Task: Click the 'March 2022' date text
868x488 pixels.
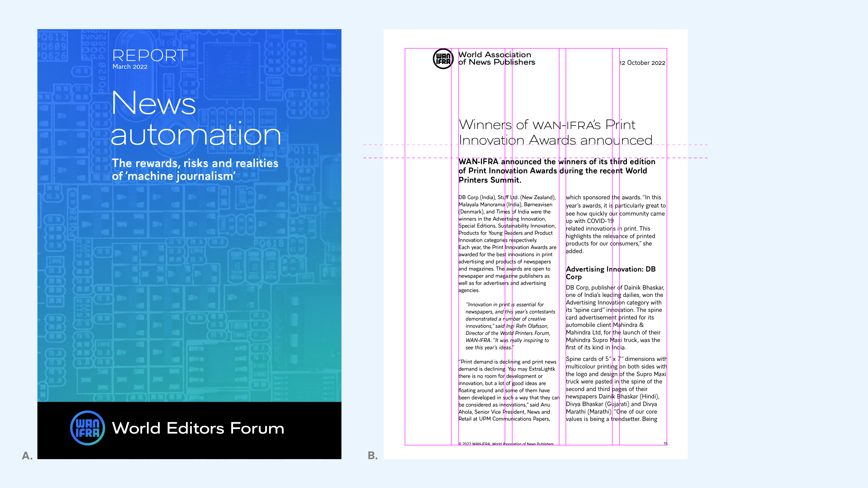Action: tap(130, 67)
